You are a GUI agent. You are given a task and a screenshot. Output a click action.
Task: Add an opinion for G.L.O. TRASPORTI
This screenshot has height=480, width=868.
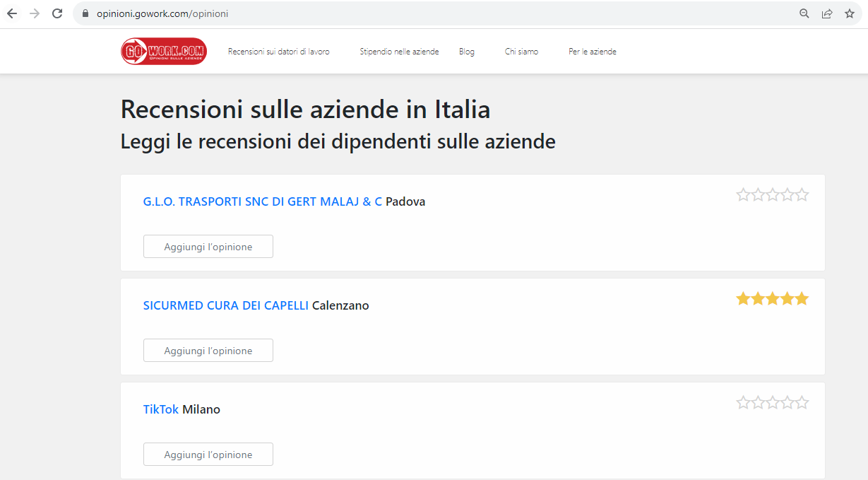coord(208,247)
